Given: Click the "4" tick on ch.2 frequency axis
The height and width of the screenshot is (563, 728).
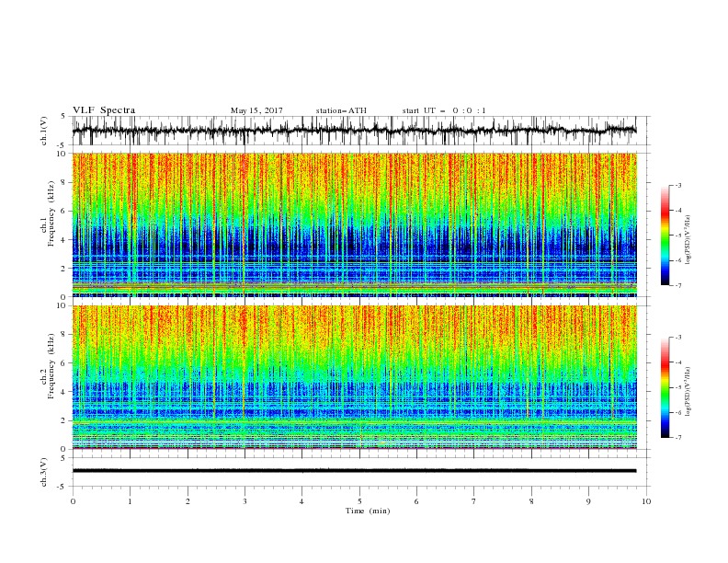Looking at the screenshot, I should point(64,392).
